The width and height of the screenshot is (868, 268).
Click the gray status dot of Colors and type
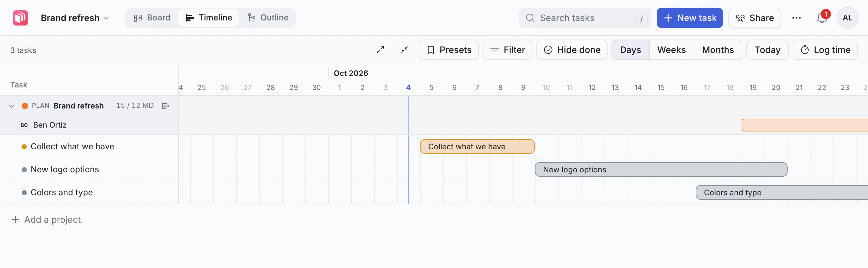tap(24, 193)
